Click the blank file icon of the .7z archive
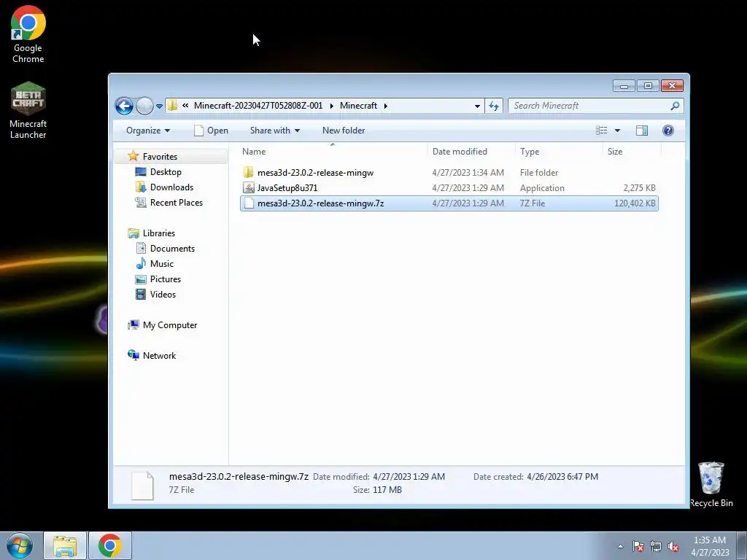Screen dimensions: 747x560 click(x=249, y=203)
